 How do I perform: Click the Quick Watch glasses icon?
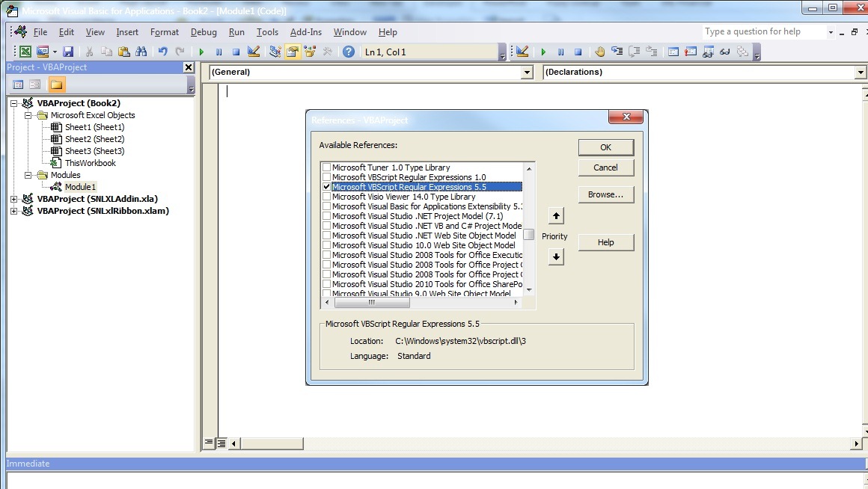tap(724, 52)
